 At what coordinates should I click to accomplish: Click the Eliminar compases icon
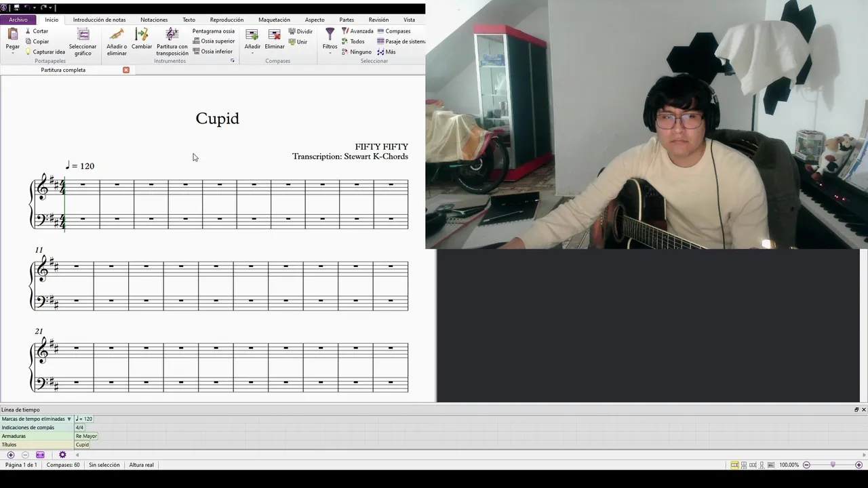(x=275, y=35)
